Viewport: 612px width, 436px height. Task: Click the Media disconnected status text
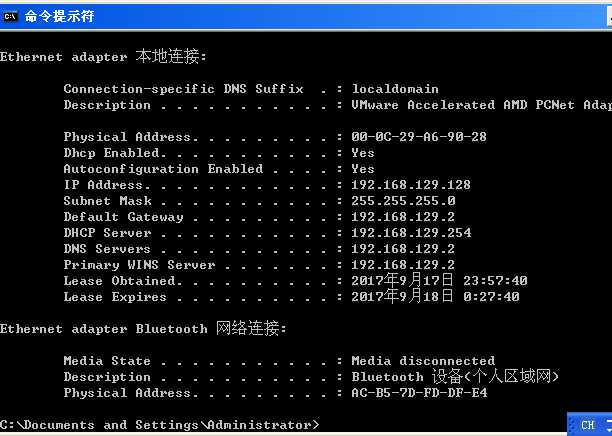422,361
